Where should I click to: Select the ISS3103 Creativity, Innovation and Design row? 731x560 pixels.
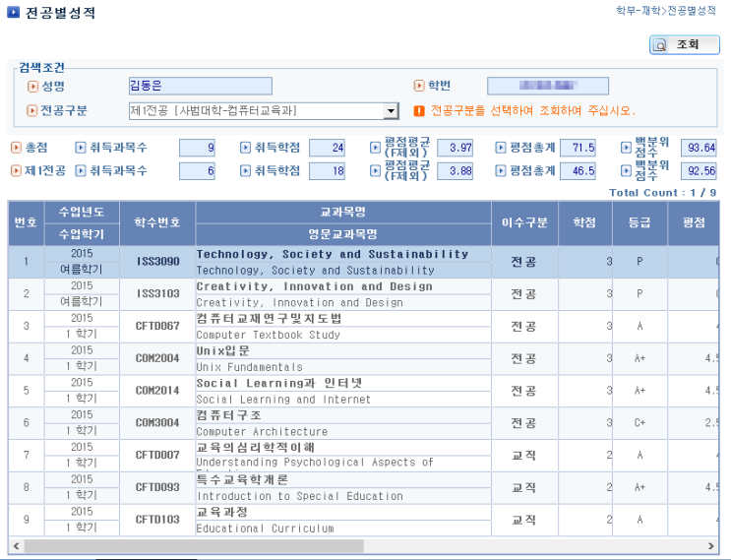pos(363,294)
